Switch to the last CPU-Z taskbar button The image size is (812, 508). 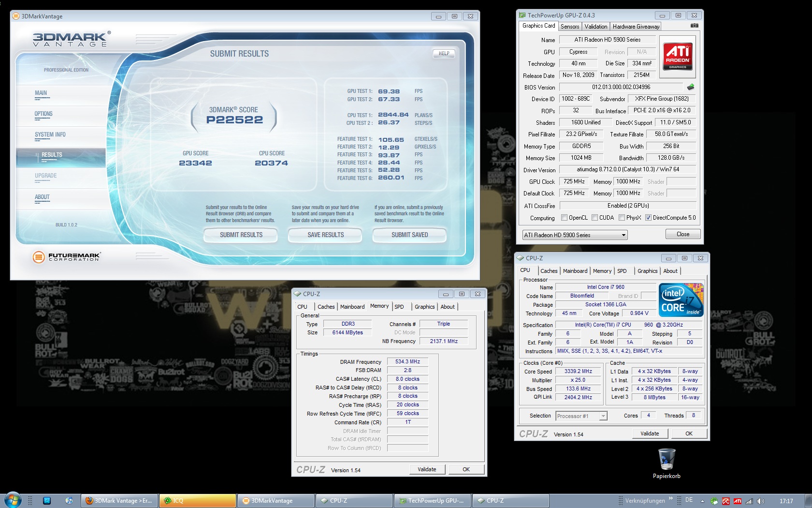511,501
